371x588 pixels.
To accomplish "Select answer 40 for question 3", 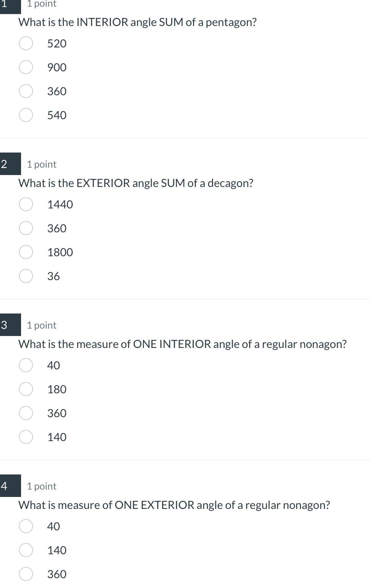I will tap(26, 365).
